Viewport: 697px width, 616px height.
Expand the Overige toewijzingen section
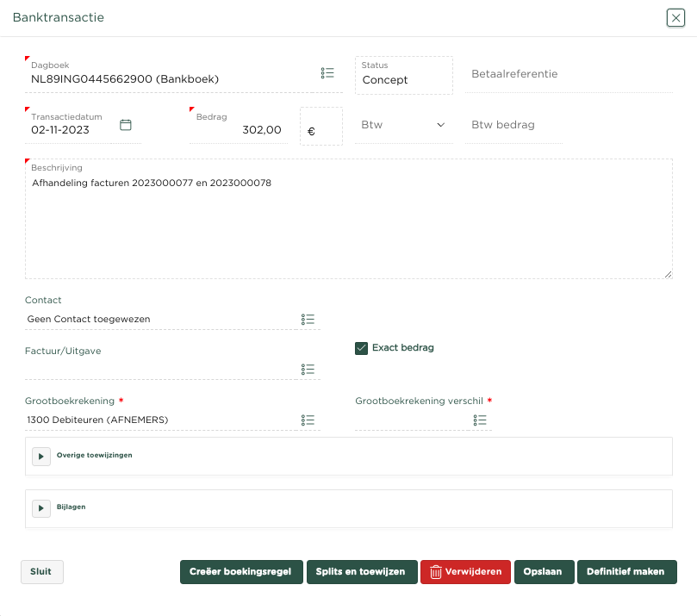click(41, 456)
